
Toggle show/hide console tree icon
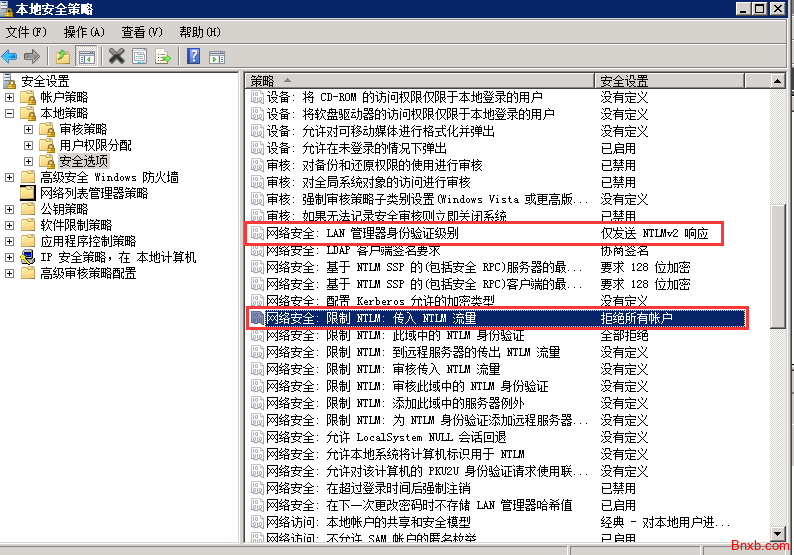87,56
